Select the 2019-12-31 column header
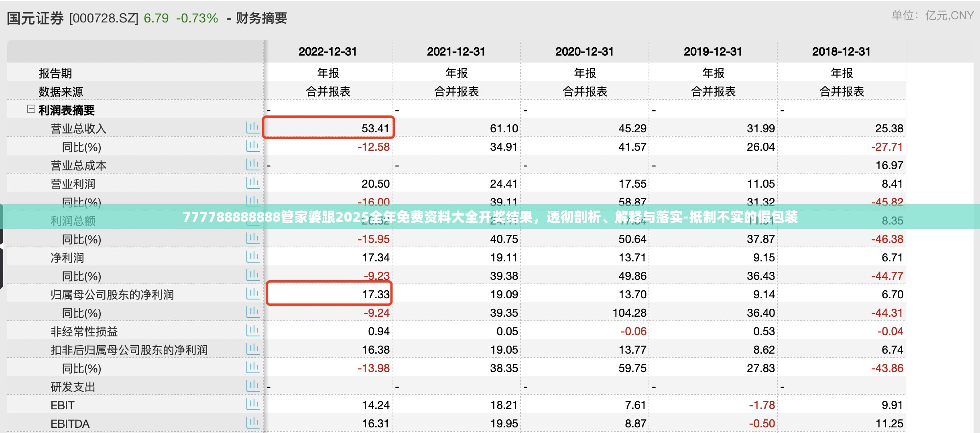The height and width of the screenshot is (433, 980). pyautogui.click(x=713, y=52)
